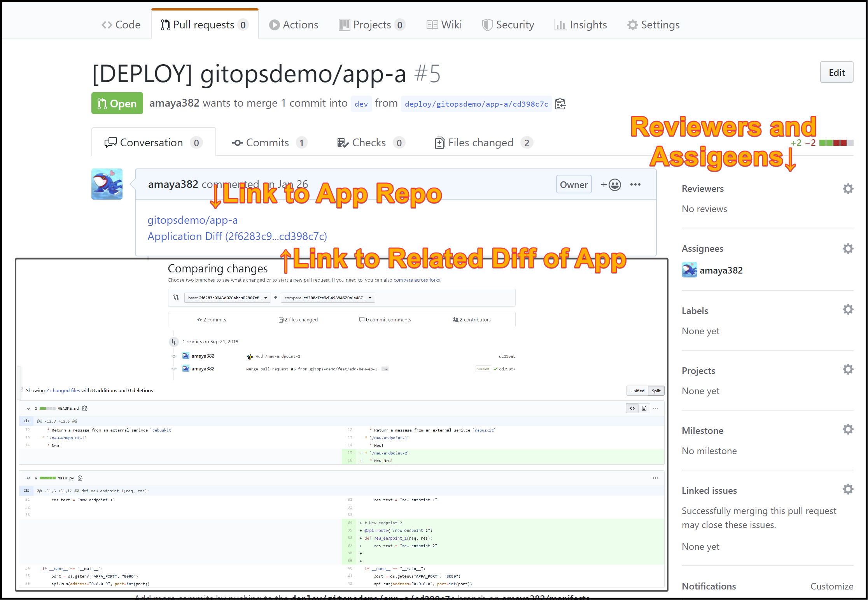The width and height of the screenshot is (868, 600).
Task: Toggle source view for README.md diff
Action: 632,408
